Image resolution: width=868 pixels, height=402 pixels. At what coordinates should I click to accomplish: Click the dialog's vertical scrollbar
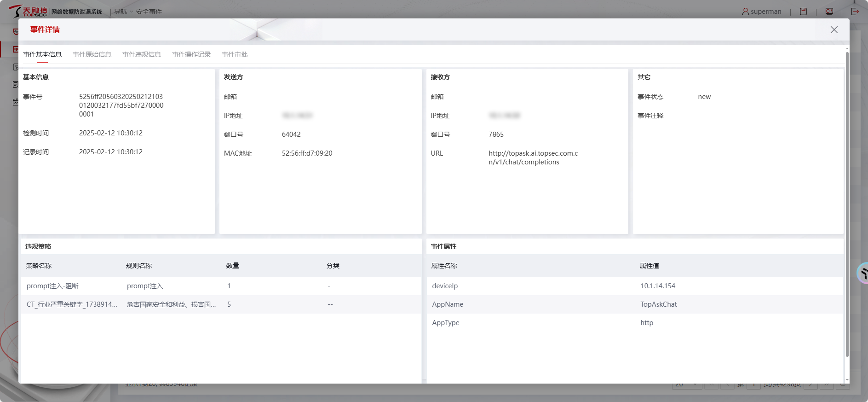[847, 203]
